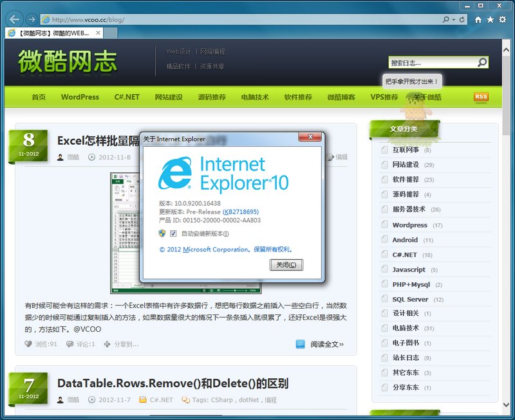Click the browser Back arrow button
This screenshot has height=420, width=515.
[14, 19]
